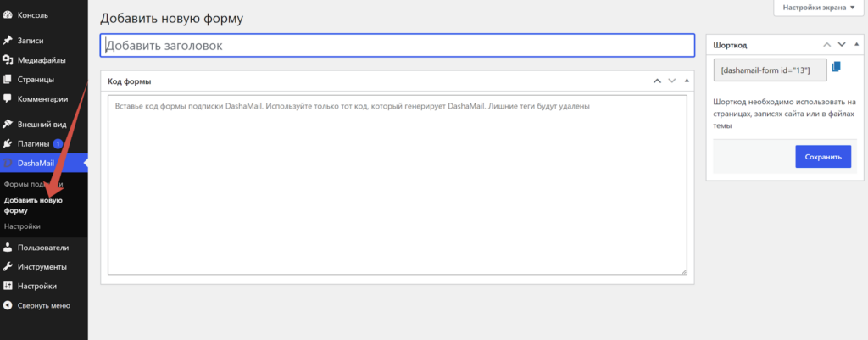
Task: Click the Внешний вид brush icon
Action: (8, 124)
